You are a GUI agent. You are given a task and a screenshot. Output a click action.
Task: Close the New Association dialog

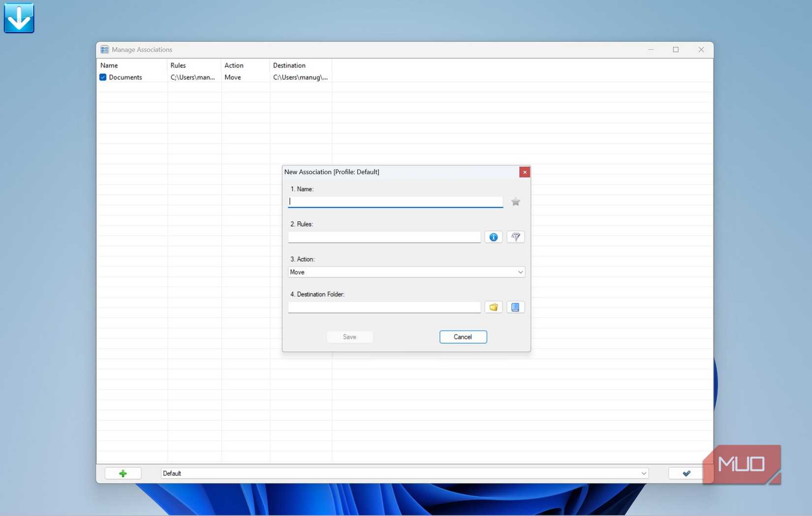[x=525, y=172]
